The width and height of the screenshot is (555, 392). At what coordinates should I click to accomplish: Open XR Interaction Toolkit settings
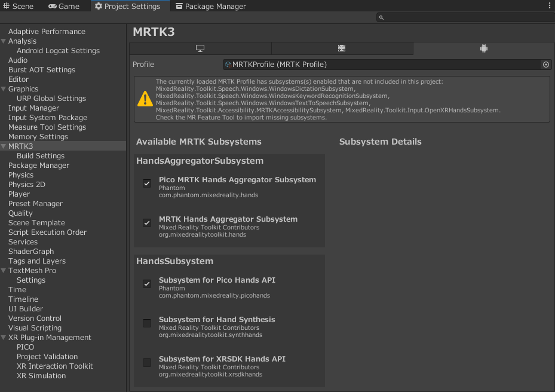(x=55, y=366)
